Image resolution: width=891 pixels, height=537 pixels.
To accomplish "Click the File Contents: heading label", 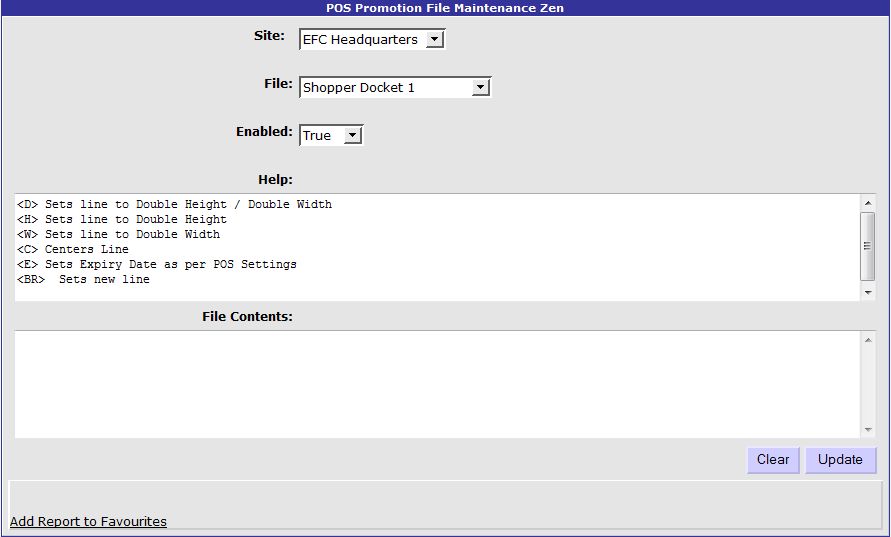I will [247, 317].
